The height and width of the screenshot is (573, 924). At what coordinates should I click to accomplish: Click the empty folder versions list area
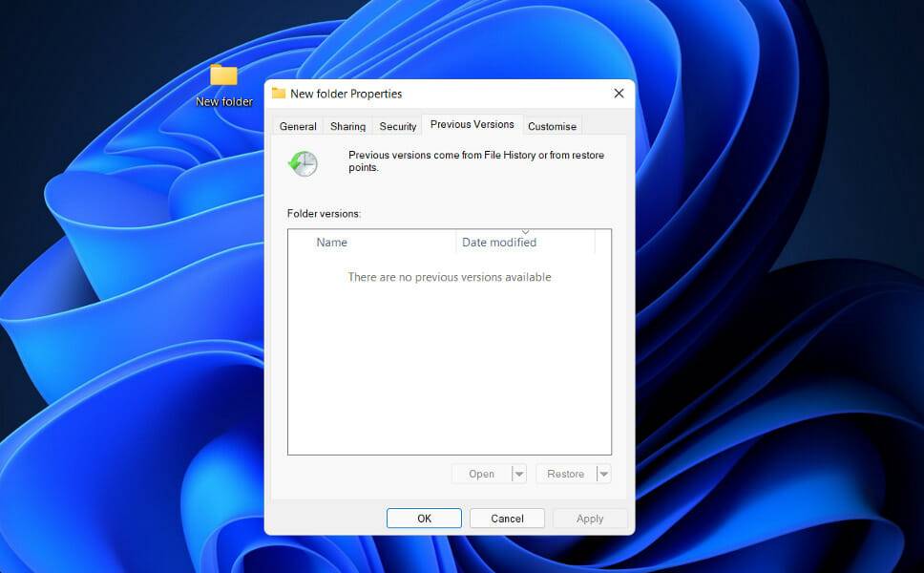pyautogui.click(x=449, y=363)
